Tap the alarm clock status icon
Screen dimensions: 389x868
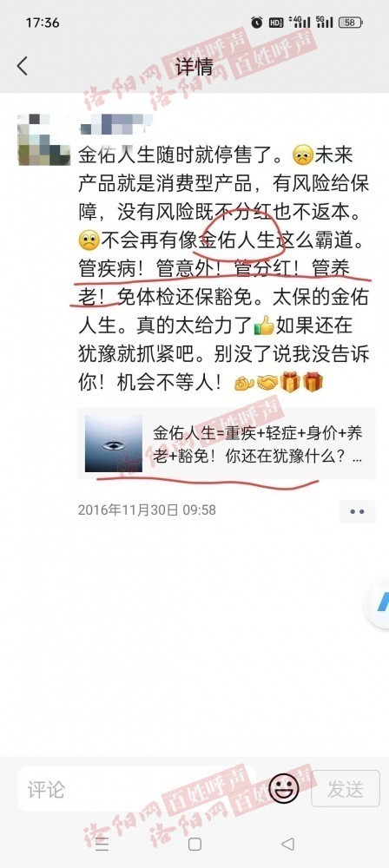[256, 23]
